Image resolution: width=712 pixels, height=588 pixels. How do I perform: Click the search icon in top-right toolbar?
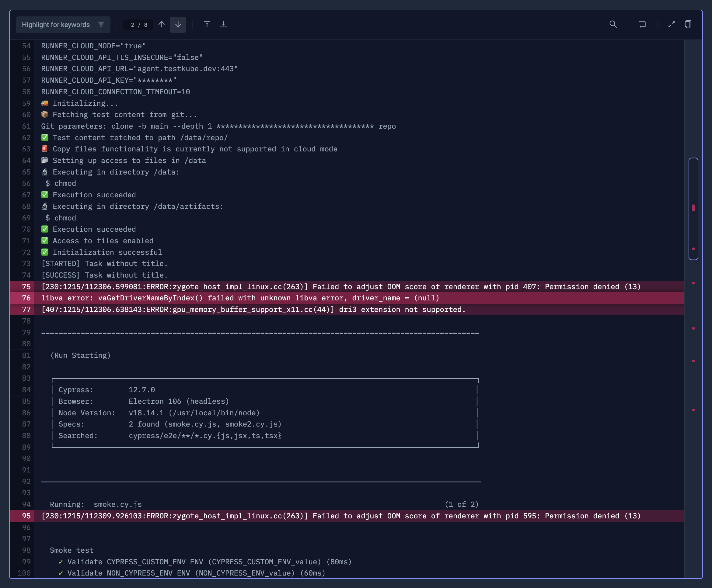613,24
